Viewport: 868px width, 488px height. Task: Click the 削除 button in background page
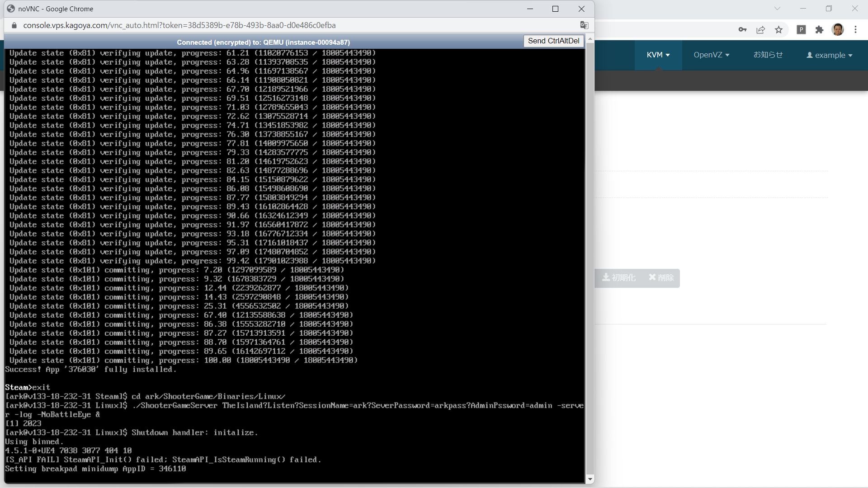[661, 277]
